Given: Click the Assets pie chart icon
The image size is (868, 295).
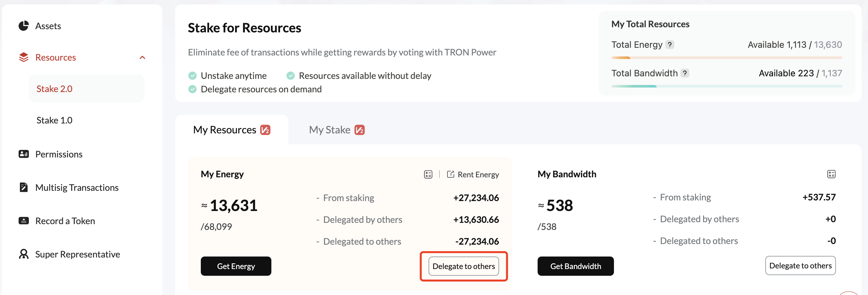Looking at the screenshot, I should tap(24, 26).
